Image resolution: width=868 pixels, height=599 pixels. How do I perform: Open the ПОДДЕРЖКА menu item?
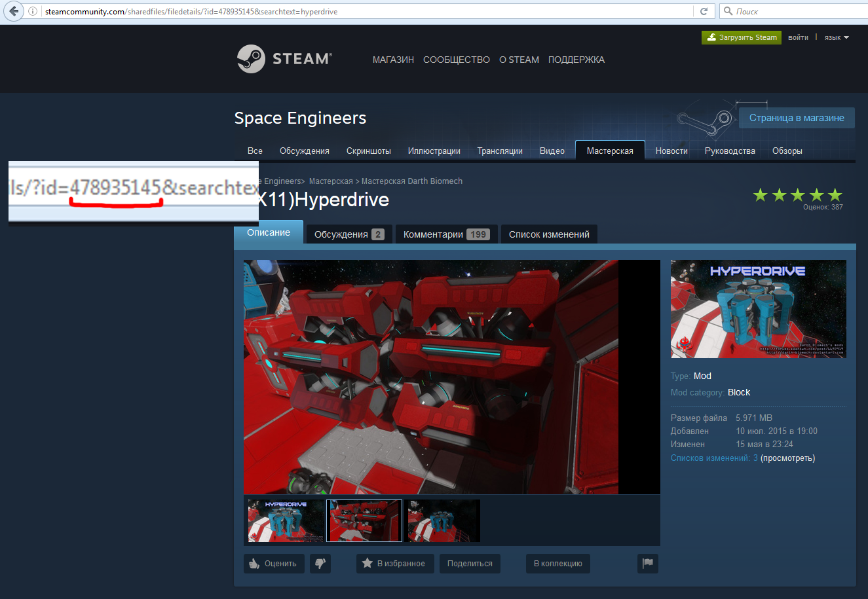click(576, 60)
